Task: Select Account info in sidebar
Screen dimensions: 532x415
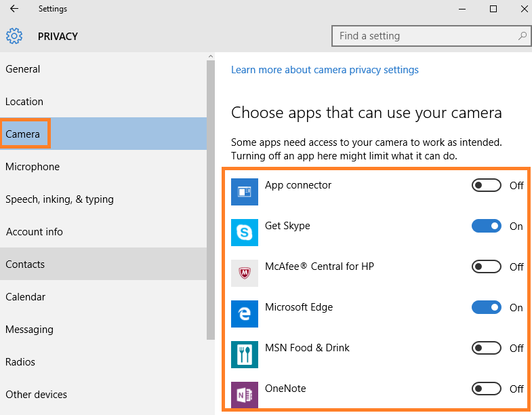Action: click(x=103, y=232)
